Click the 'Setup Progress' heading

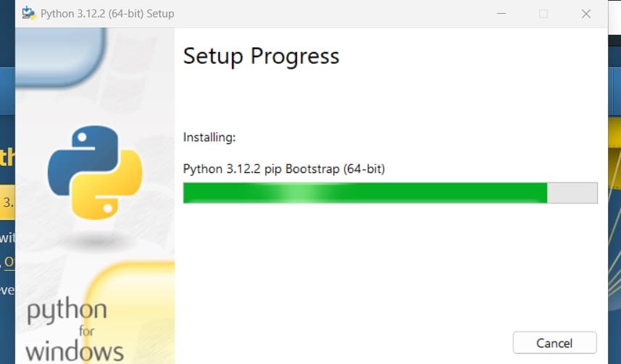(x=262, y=56)
